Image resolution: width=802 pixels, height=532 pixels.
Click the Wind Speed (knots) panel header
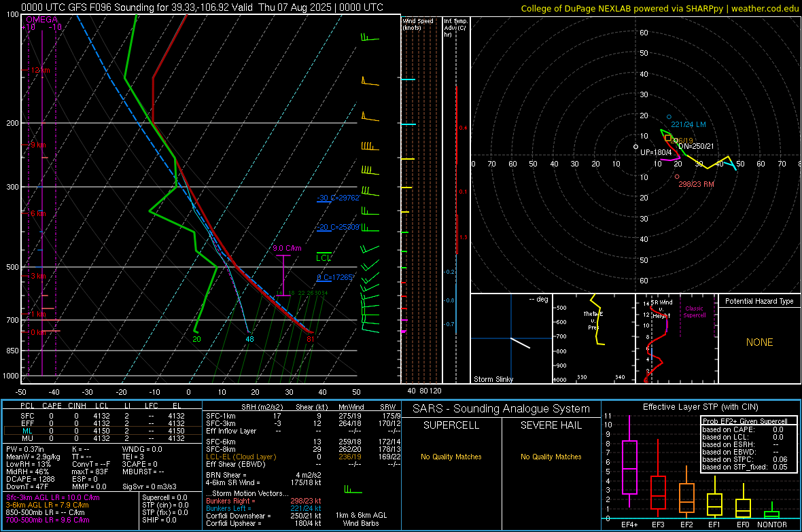tap(418, 24)
